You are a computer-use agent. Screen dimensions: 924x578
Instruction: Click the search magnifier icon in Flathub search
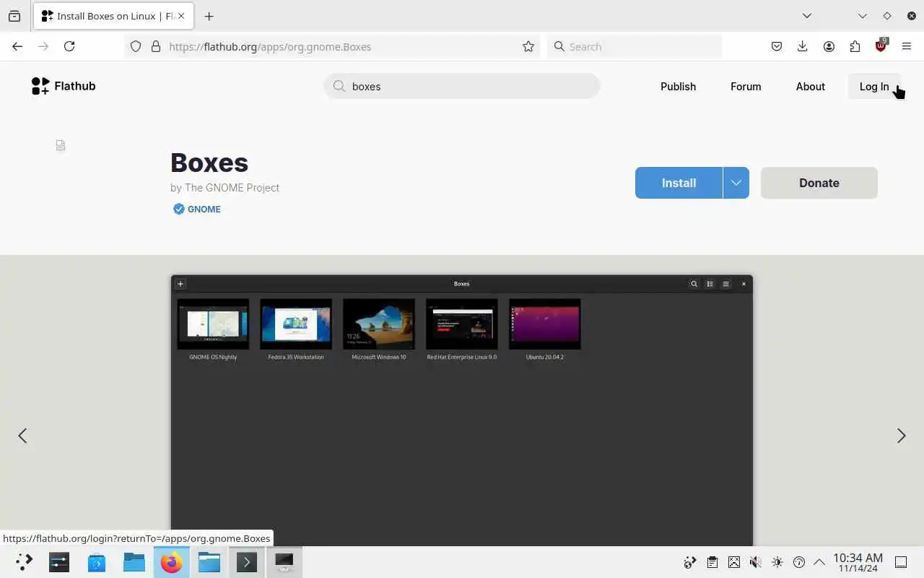pos(339,86)
